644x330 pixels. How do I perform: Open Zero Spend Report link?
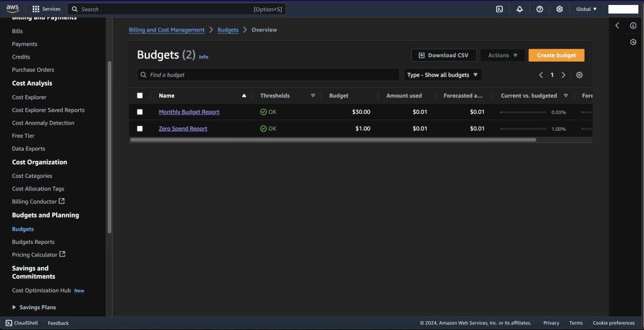(x=183, y=128)
